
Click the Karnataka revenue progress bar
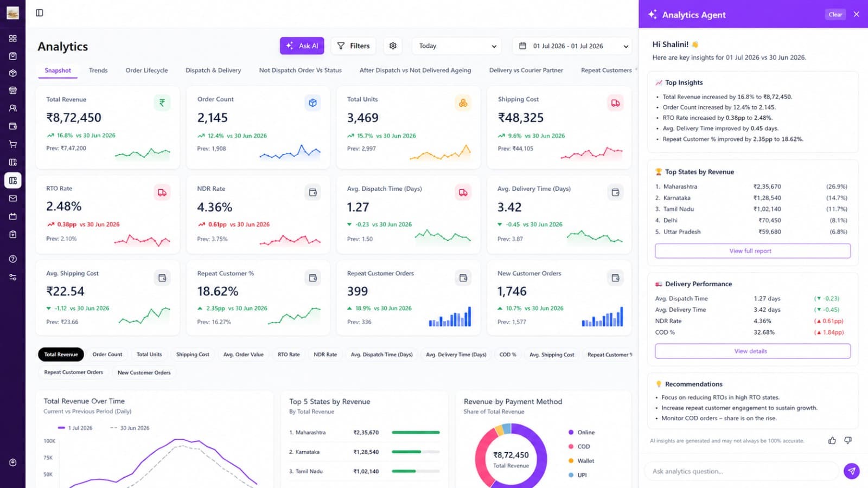click(x=416, y=452)
